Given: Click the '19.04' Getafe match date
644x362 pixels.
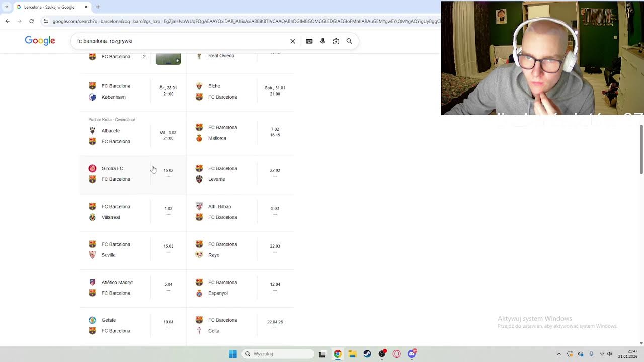Looking at the screenshot, I should pos(168,322).
